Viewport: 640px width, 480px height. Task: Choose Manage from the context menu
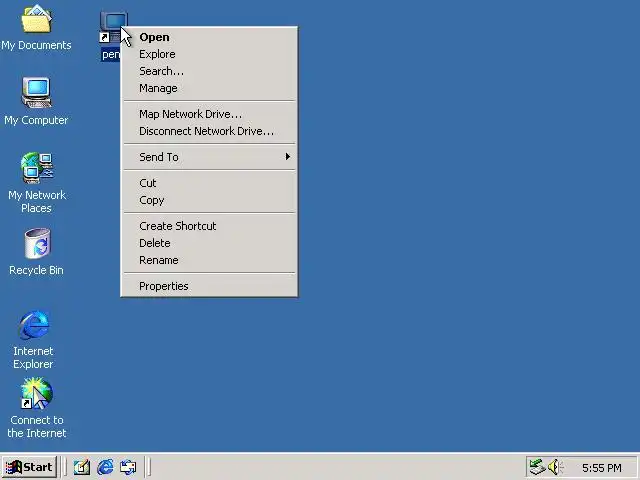[209, 89]
